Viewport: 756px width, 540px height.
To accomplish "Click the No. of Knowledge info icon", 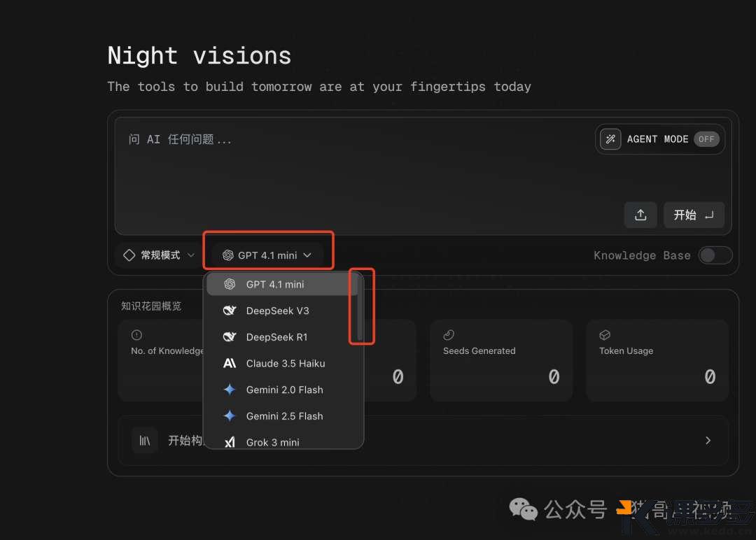I will pyautogui.click(x=136, y=335).
